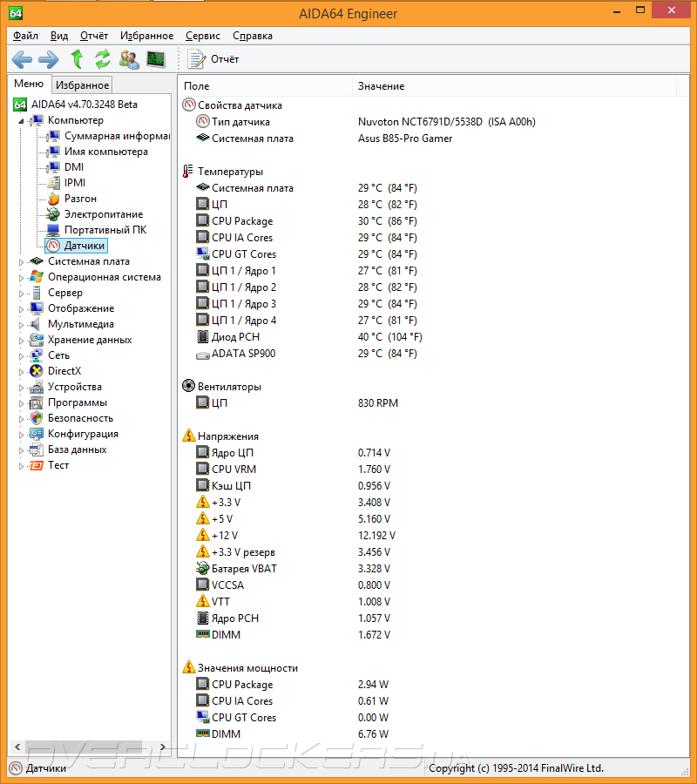This screenshot has height=784, width=697.
Task: Expand the Хранение данных node
Action: pyautogui.click(x=21, y=341)
